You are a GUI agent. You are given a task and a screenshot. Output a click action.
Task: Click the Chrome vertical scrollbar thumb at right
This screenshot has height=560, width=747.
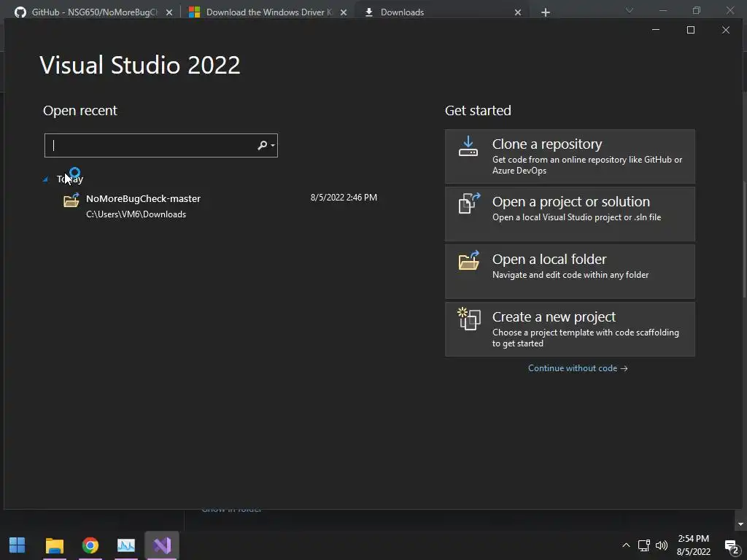pyautogui.click(x=744, y=241)
